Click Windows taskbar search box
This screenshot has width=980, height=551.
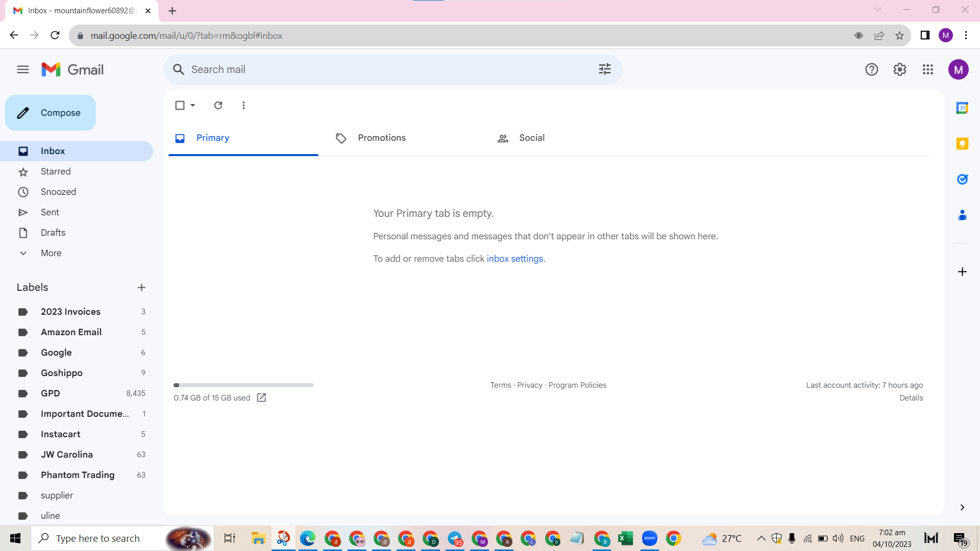122,538
